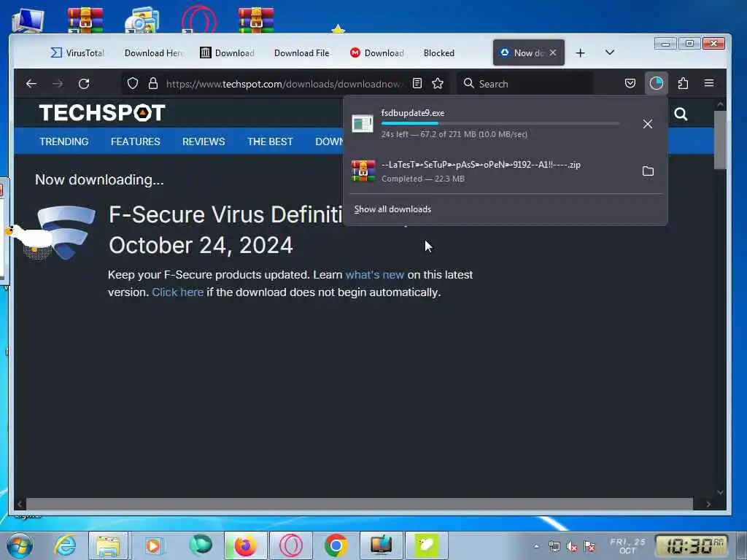Select the Download tab with archive icon
The width and height of the screenshot is (747, 560).
click(x=228, y=52)
